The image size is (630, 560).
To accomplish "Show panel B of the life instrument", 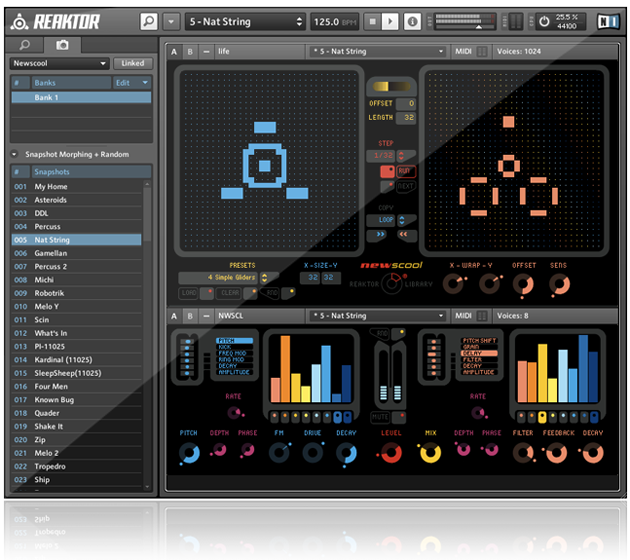I will [x=190, y=52].
